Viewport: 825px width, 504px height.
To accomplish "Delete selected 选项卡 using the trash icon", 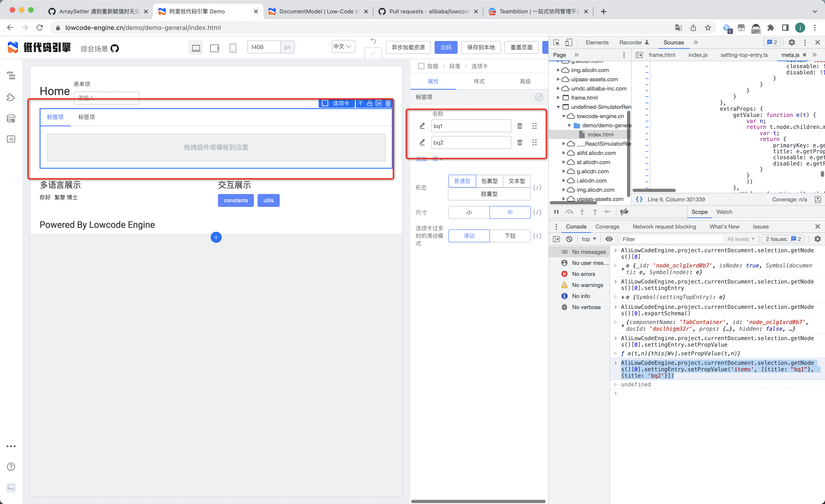I will click(x=388, y=103).
